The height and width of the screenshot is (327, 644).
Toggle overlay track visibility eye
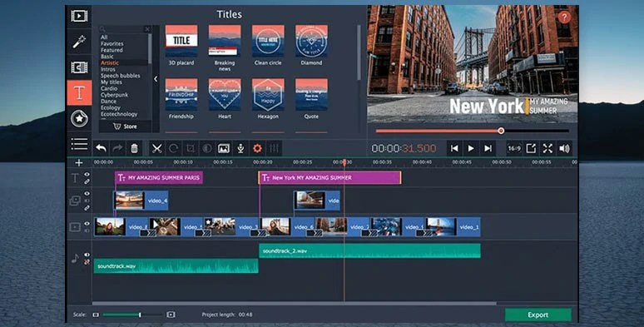[87, 194]
